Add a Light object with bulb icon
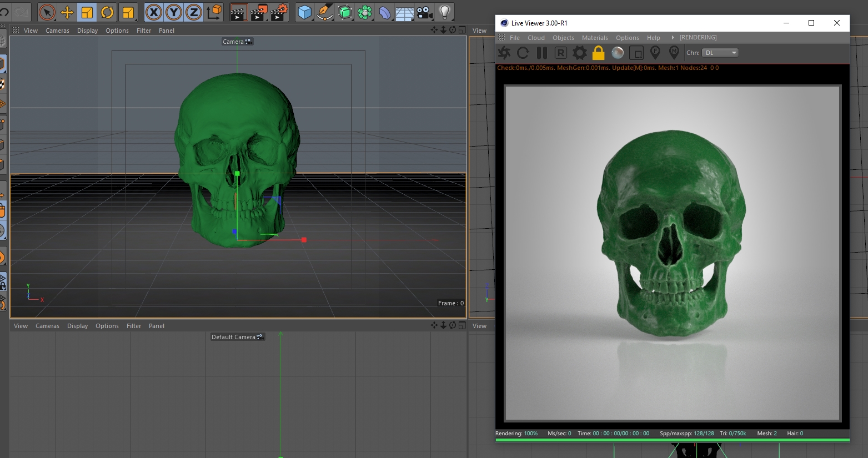868x458 pixels. 444,12
